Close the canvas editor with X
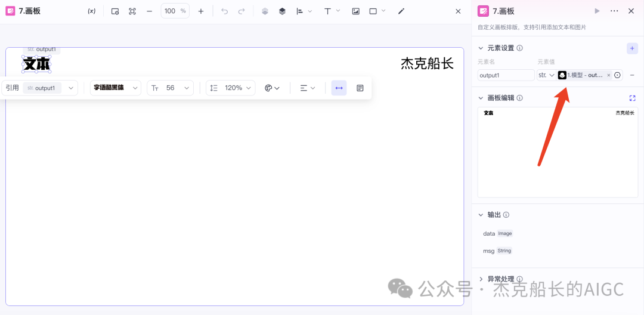Image resolution: width=644 pixels, height=315 pixels. point(459,11)
